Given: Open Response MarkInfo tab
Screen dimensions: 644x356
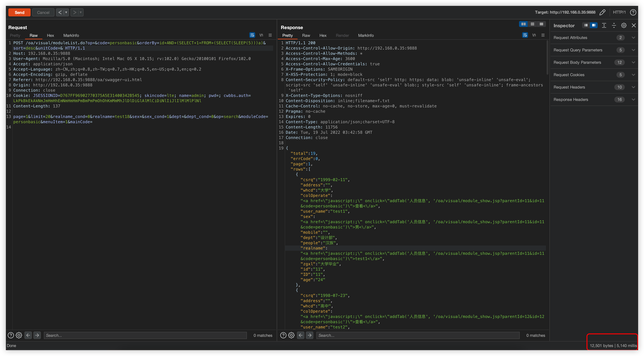Looking at the screenshot, I should pyautogui.click(x=366, y=36).
